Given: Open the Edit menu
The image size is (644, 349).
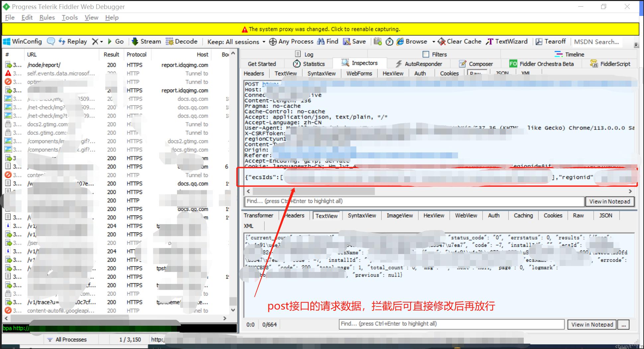Looking at the screenshot, I should click(27, 18).
